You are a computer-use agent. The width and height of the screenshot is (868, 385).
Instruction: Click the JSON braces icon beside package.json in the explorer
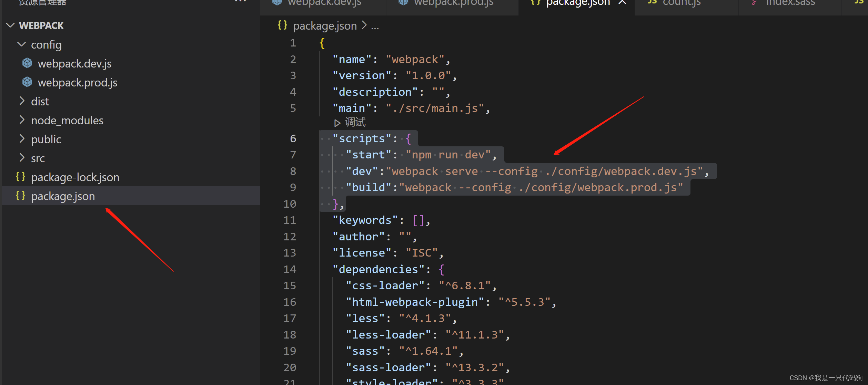[20, 196]
